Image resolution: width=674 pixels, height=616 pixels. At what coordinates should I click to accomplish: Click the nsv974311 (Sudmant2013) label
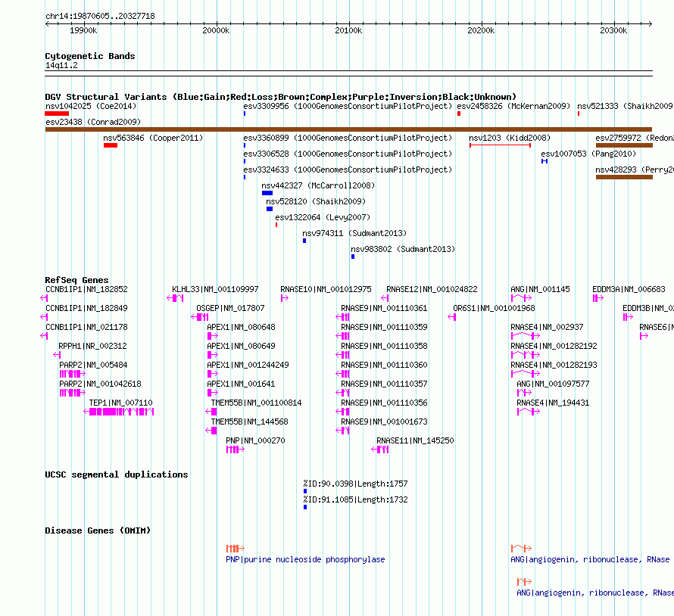(354, 233)
